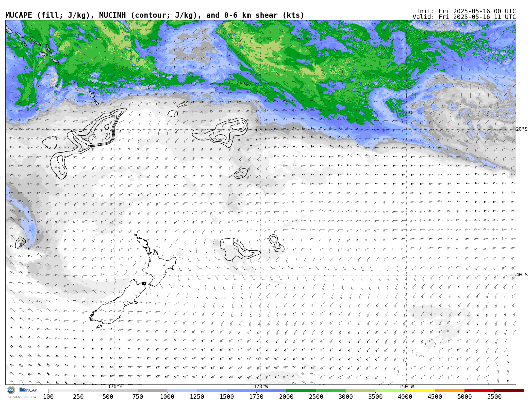The image size is (532, 400).
Task: Click the colorbar label 5500
Action: pos(494,397)
